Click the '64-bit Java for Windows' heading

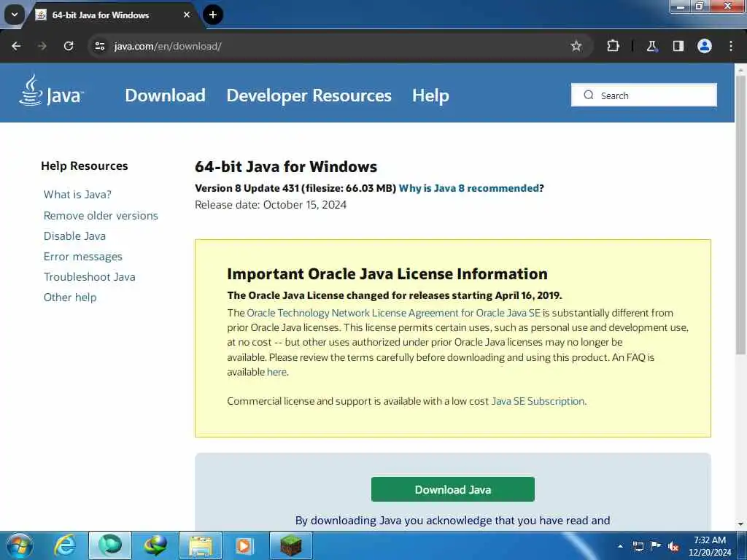pyautogui.click(x=286, y=167)
